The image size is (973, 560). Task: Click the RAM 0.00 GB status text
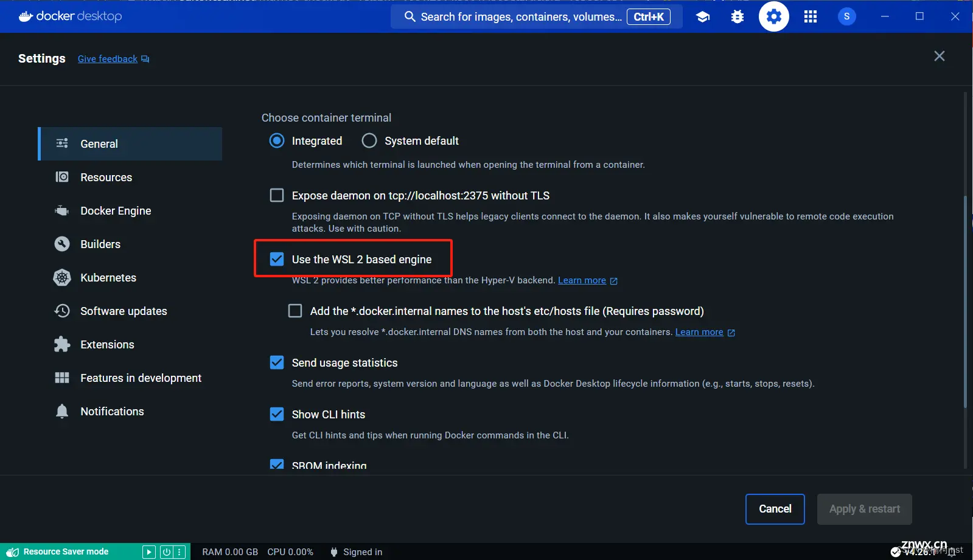[x=230, y=552]
